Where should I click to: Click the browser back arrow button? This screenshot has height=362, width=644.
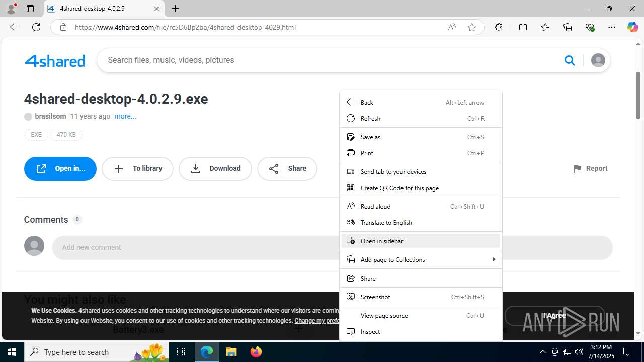coord(14,27)
